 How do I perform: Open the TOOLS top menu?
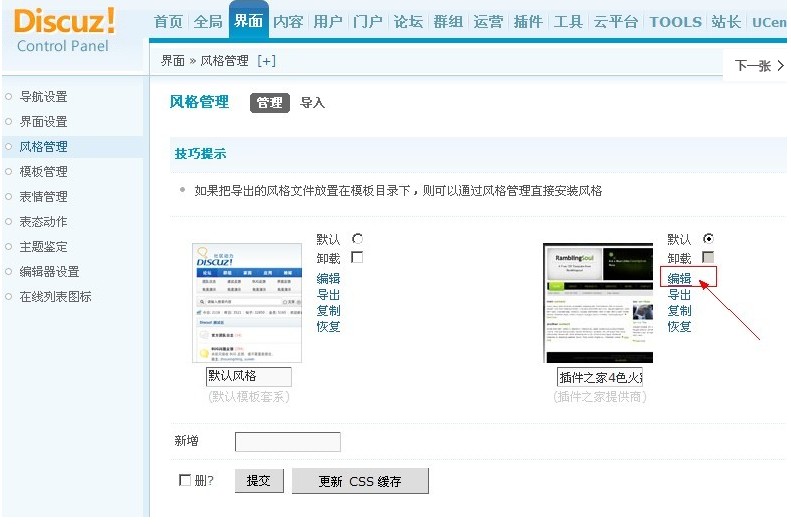[x=675, y=22]
